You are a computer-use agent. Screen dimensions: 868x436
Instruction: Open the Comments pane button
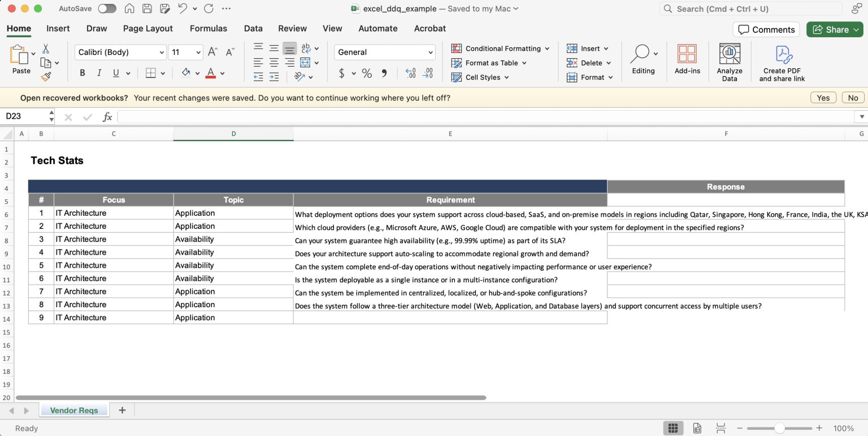coord(767,29)
